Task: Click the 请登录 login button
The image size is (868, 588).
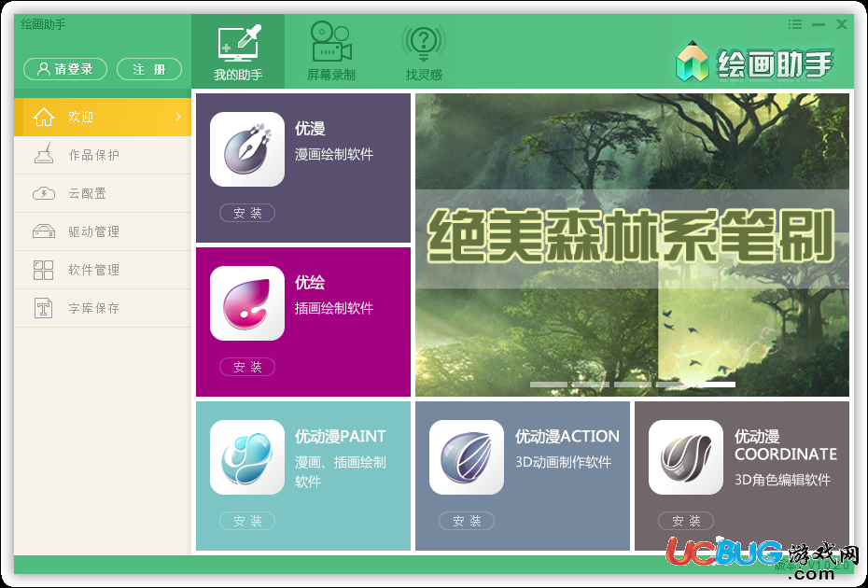Action: click(x=65, y=69)
